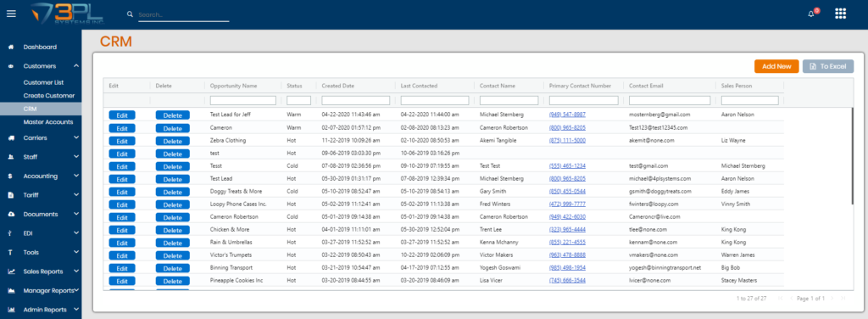Go to last page arrow
Image resolution: width=868 pixels, height=319 pixels.
tap(843, 299)
